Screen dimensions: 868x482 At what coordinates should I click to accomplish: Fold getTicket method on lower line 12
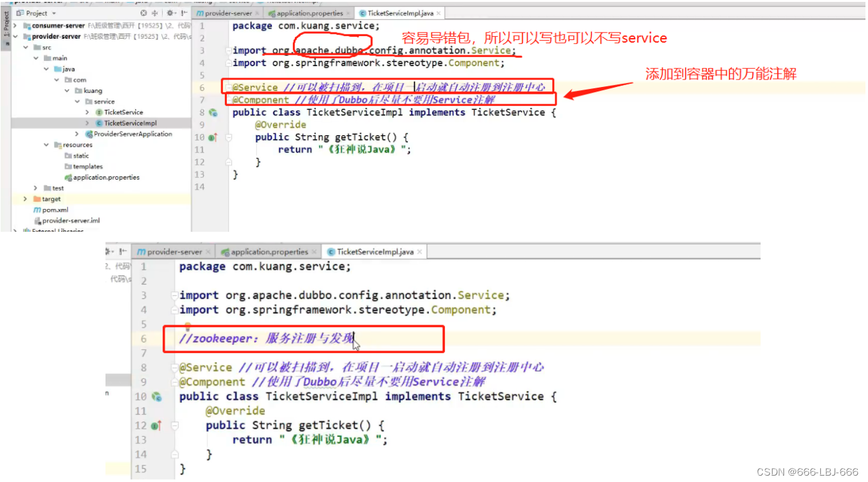(x=174, y=425)
